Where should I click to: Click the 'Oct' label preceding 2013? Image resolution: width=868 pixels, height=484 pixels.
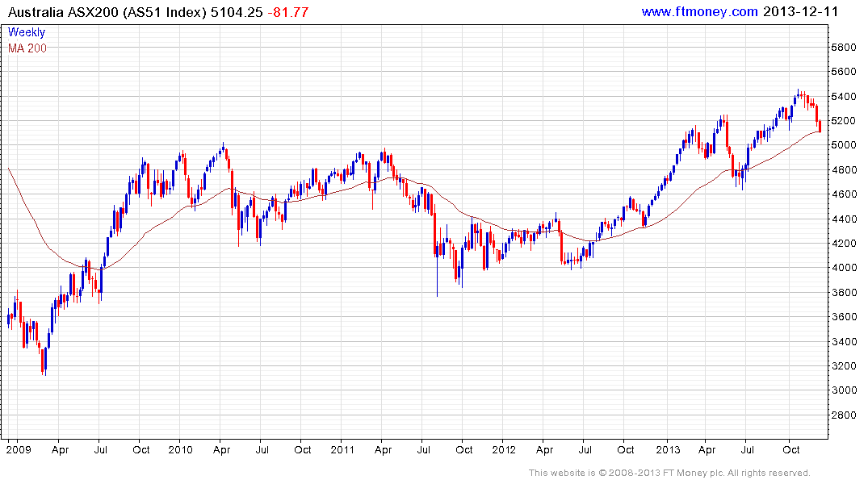(626, 449)
